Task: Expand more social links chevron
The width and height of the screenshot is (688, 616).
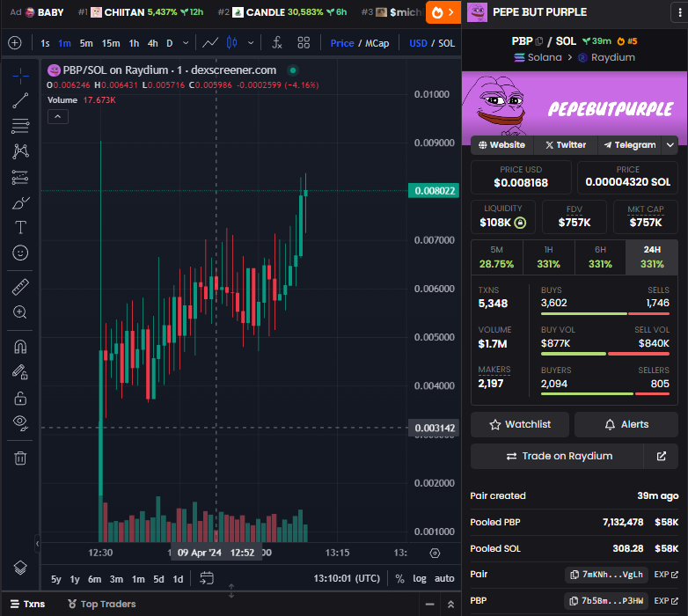Action: [670, 145]
